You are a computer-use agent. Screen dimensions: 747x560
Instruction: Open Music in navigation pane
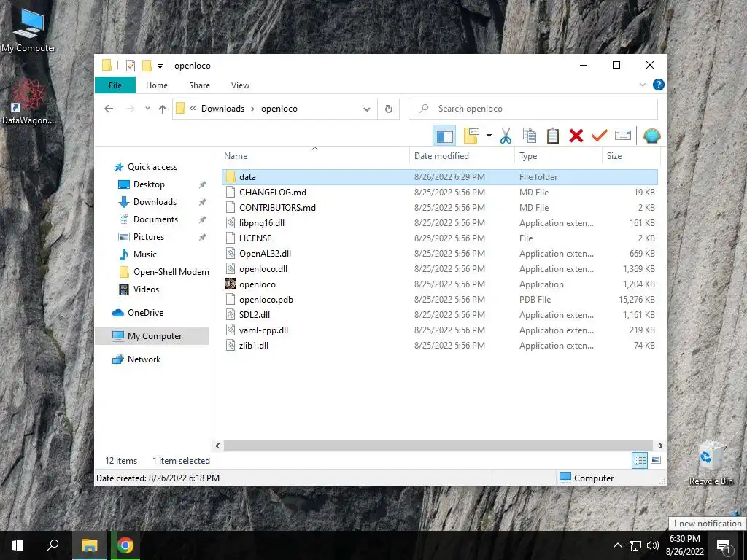145,254
